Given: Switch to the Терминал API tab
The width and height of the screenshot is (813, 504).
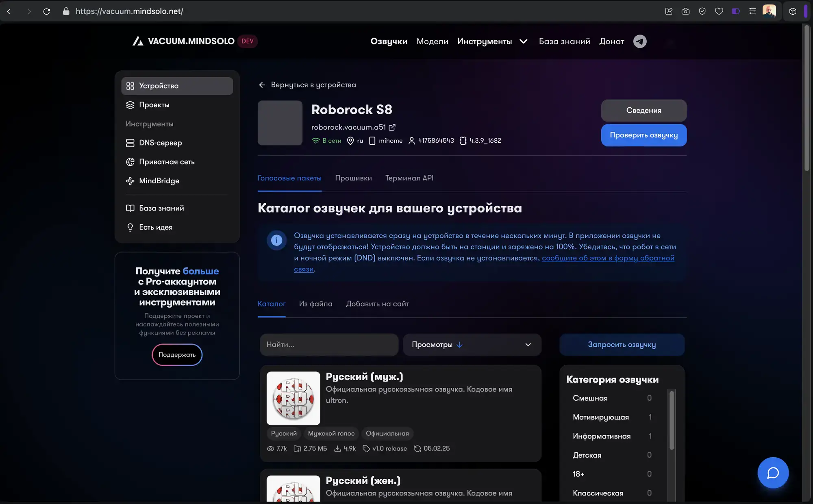Looking at the screenshot, I should (x=409, y=178).
